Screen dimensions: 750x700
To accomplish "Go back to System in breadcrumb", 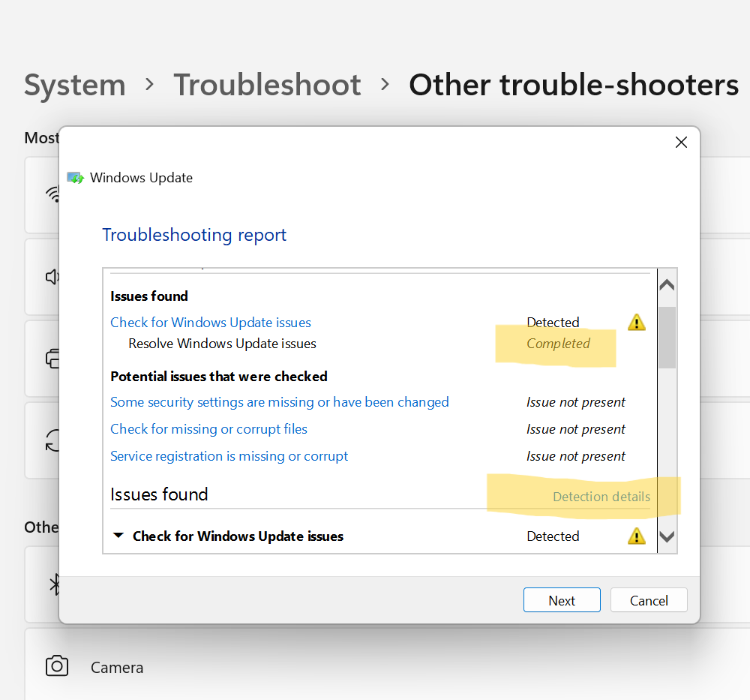I will [75, 86].
